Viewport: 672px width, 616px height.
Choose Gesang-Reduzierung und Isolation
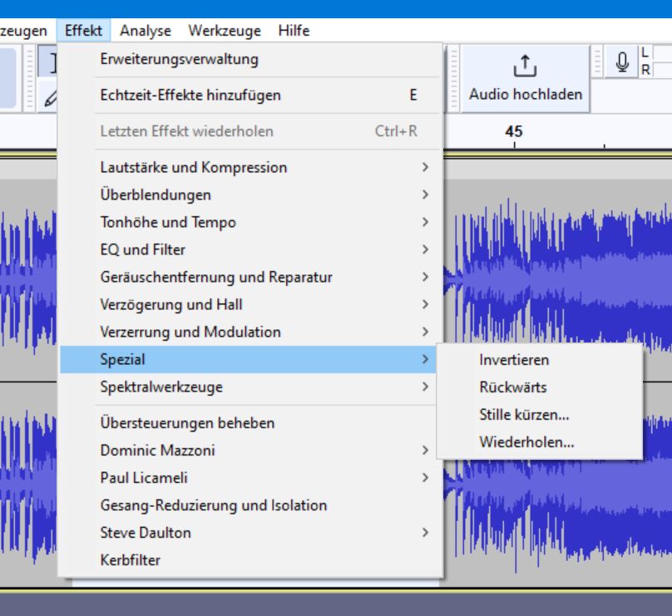213,505
